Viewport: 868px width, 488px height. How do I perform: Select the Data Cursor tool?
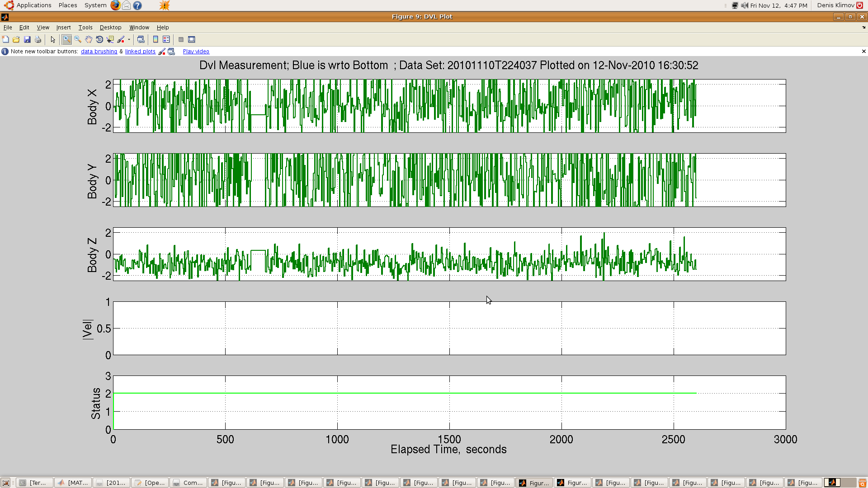(110, 40)
